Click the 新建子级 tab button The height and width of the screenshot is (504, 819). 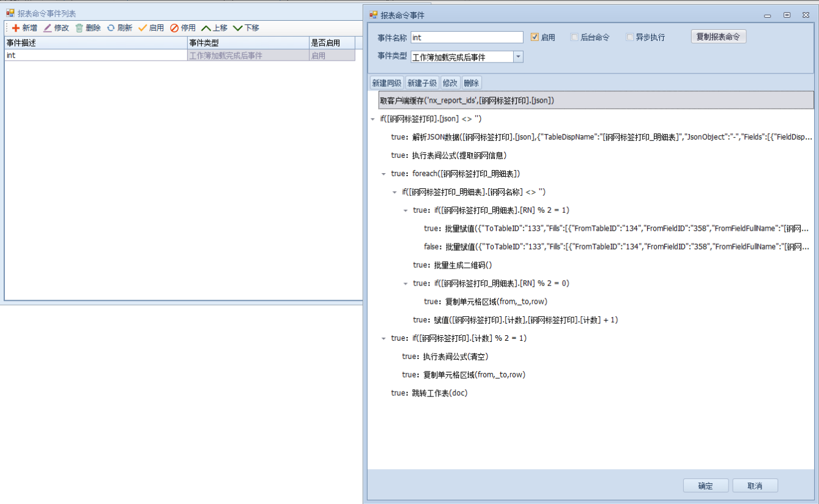[x=422, y=83]
